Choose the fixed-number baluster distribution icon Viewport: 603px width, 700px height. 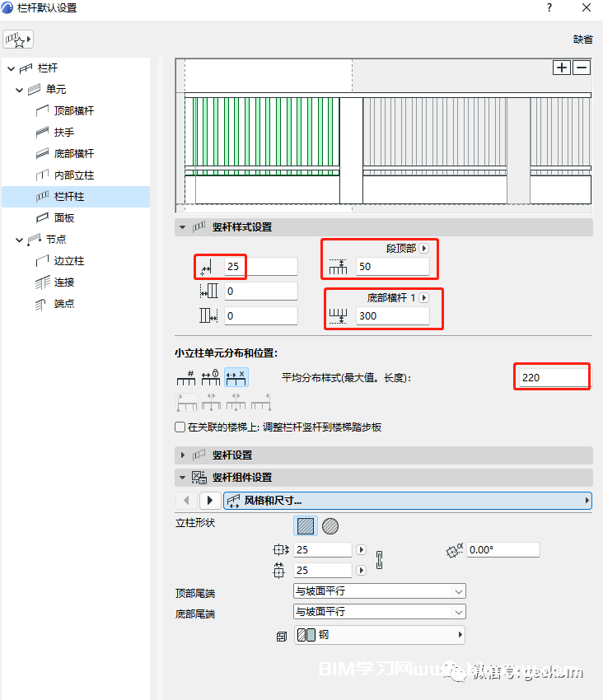pos(186,378)
